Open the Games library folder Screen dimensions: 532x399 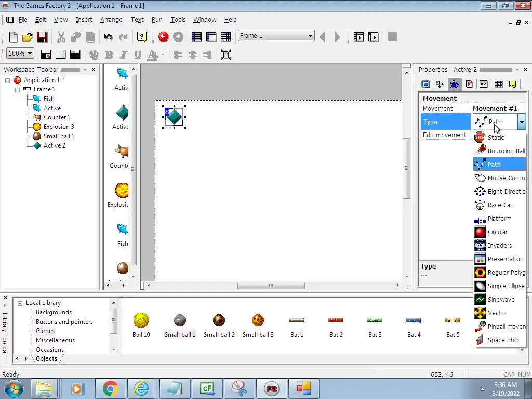(45, 331)
